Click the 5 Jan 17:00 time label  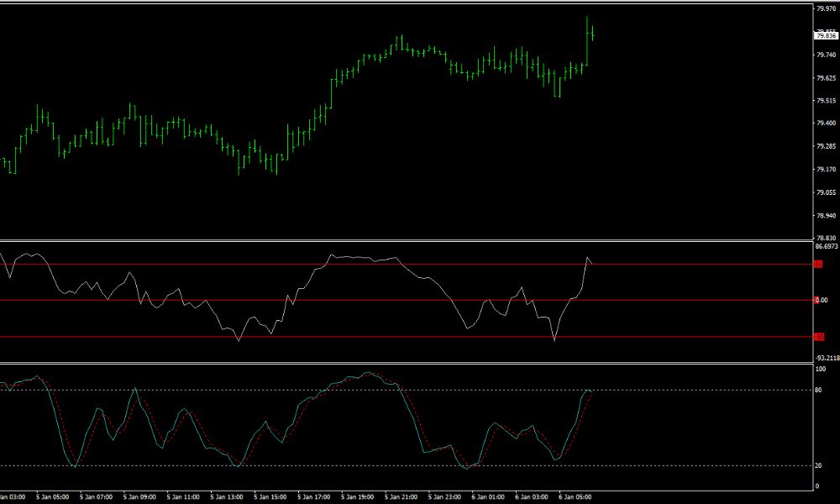pos(314,497)
